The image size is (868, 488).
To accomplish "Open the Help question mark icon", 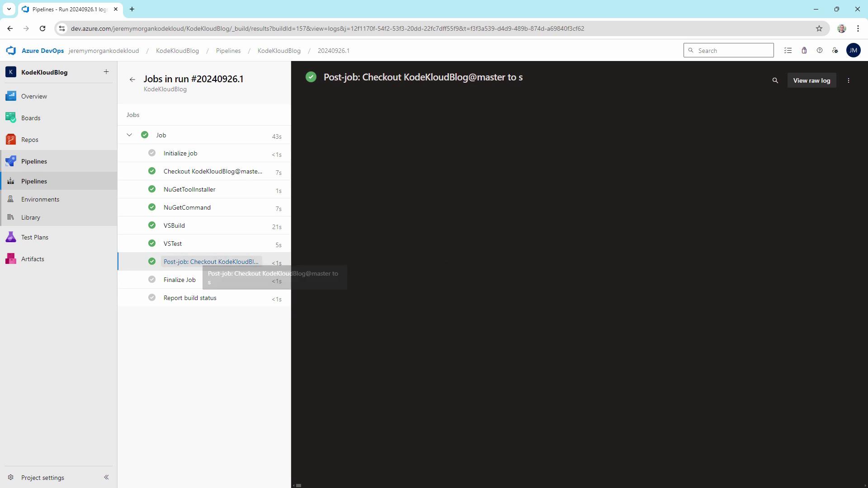I will pos(819,51).
